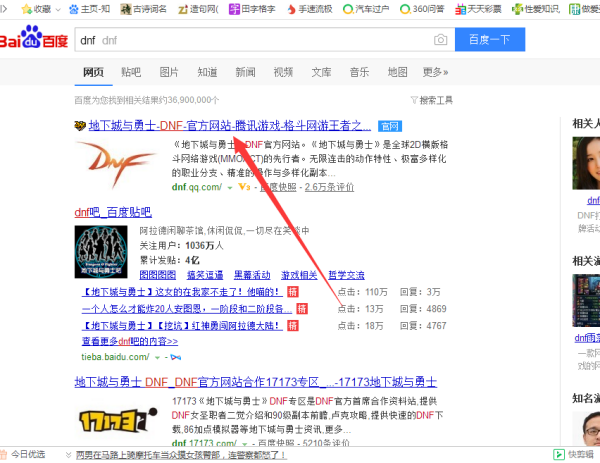Screen dimensions: 600x463
Task: Expand the favorites dropdown arrow
Action: [58, 9]
